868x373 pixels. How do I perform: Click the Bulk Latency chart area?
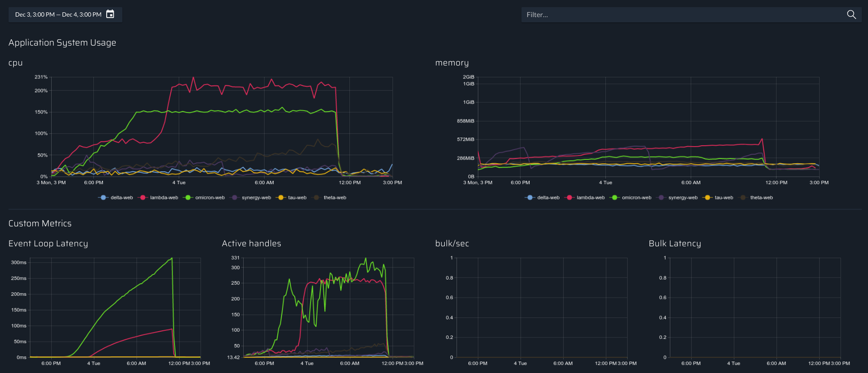tap(755, 308)
